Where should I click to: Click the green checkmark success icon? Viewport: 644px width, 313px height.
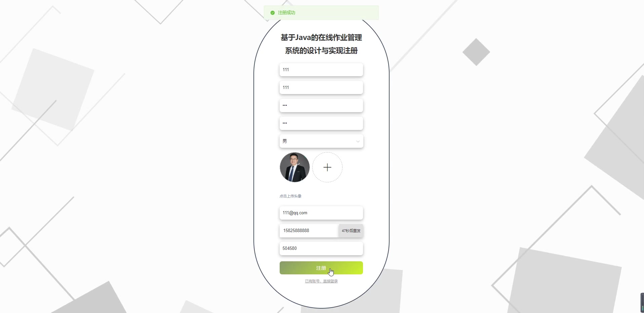[x=273, y=13]
